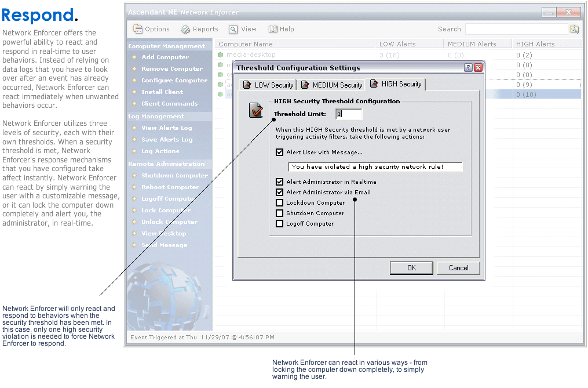Click the Threshold Limit input field

click(x=349, y=114)
